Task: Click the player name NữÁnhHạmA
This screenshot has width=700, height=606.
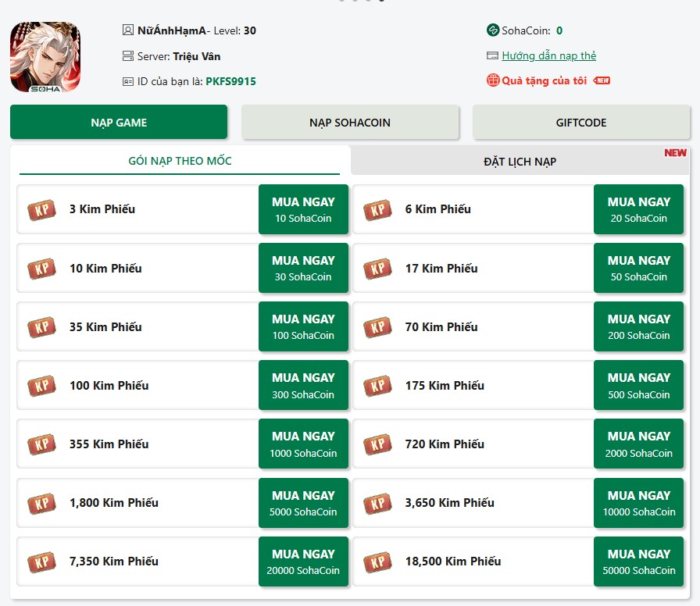Action: pyautogui.click(x=171, y=30)
